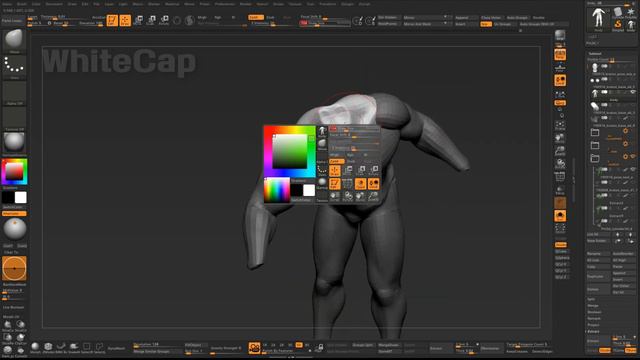This screenshot has height=360, width=640.
Task: Click the PolyF polyframe button on right shelf
Action: (560, 177)
